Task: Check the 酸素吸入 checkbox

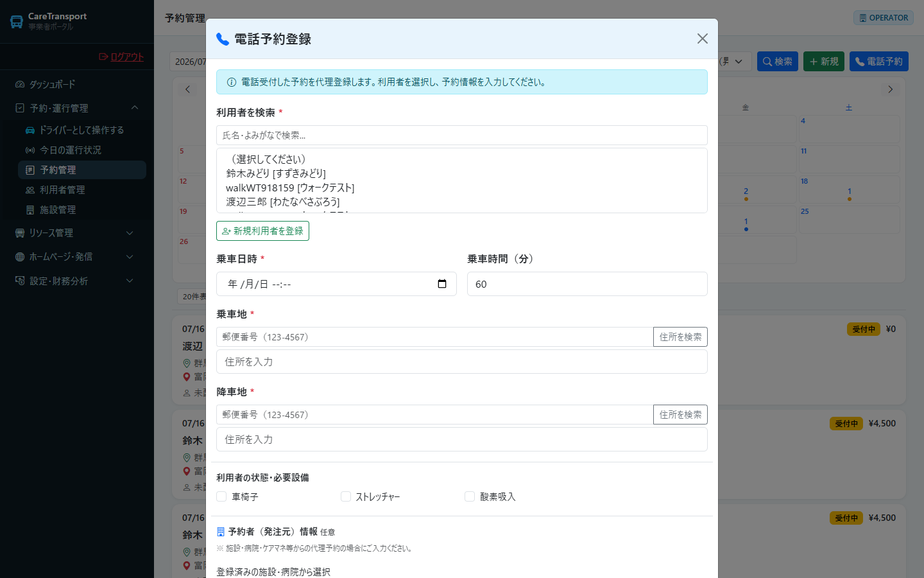Action: (x=470, y=496)
